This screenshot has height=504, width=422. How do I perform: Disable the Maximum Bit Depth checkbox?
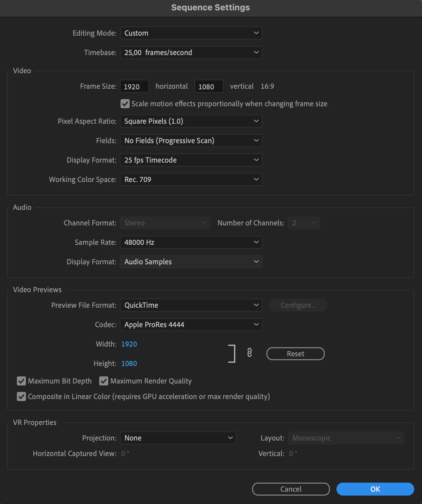(x=21, y=381)
